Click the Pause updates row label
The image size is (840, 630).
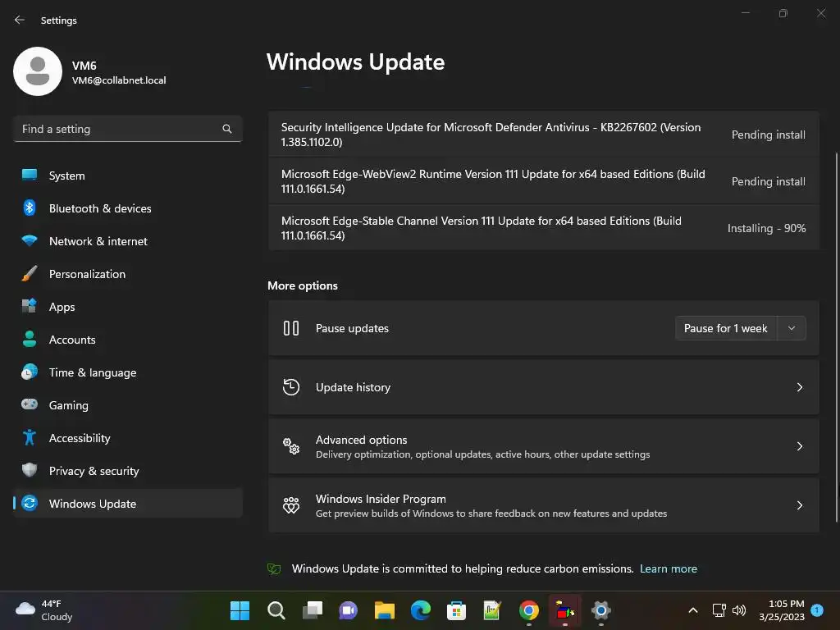[352, 328]
